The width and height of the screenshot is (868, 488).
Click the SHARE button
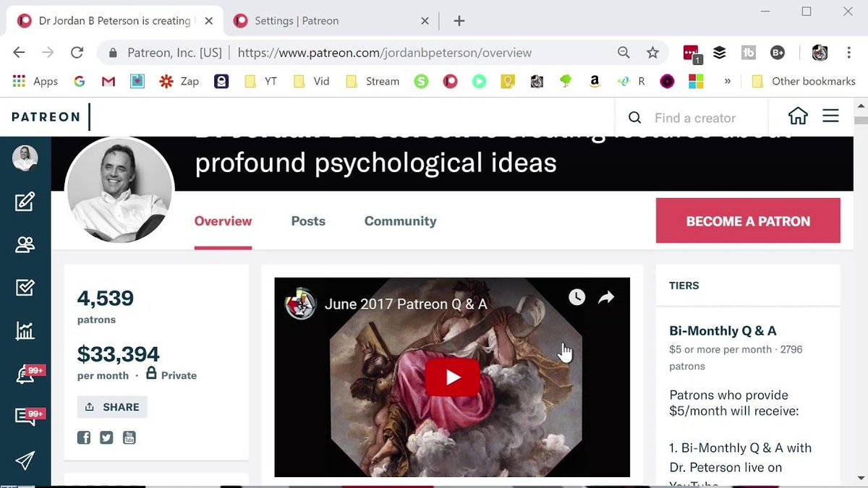(x=112, y=407)
